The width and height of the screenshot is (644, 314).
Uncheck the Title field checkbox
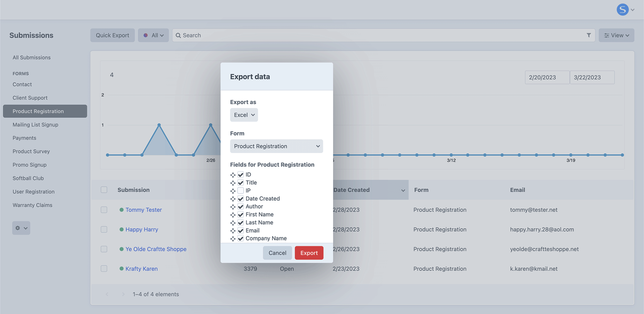(x=241, y=183)
